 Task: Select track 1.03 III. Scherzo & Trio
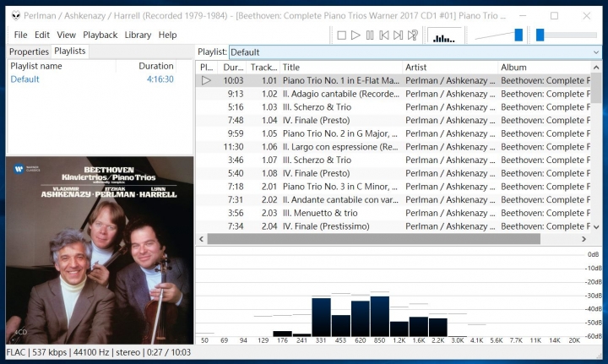394,107
